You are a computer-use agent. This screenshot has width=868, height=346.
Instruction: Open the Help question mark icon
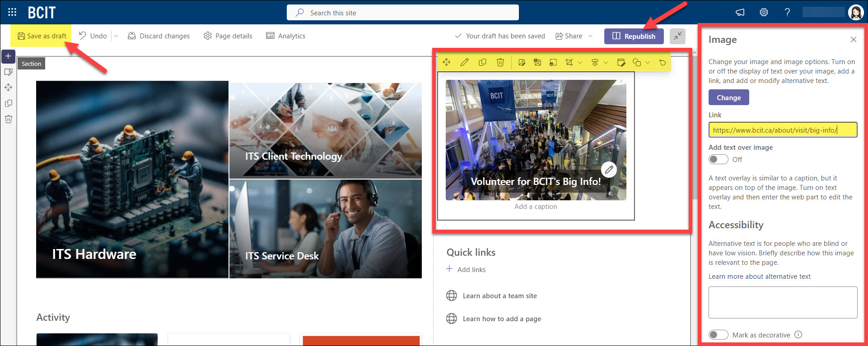(787, 12)
